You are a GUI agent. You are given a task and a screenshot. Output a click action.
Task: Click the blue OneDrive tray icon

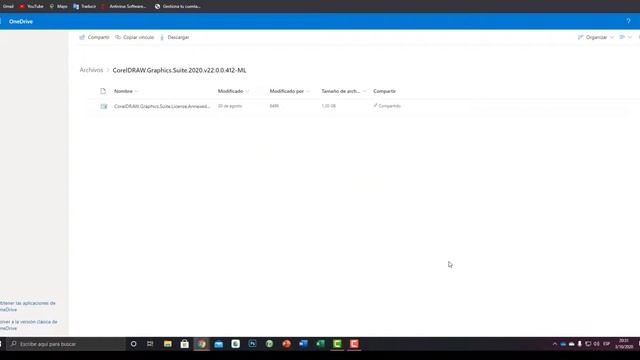coord(563,344)
